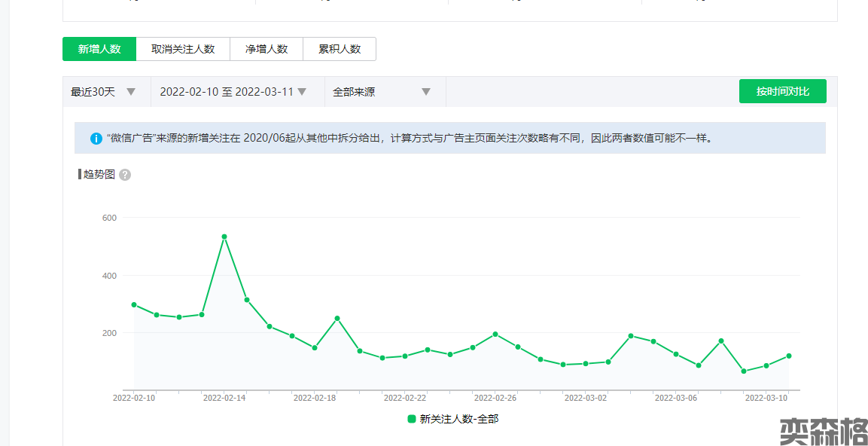Image resolution: width=868 pixels, height=446 pixels.
Task: Pick the data point above 2022-02-18
Action: click(x=315, y=348)
